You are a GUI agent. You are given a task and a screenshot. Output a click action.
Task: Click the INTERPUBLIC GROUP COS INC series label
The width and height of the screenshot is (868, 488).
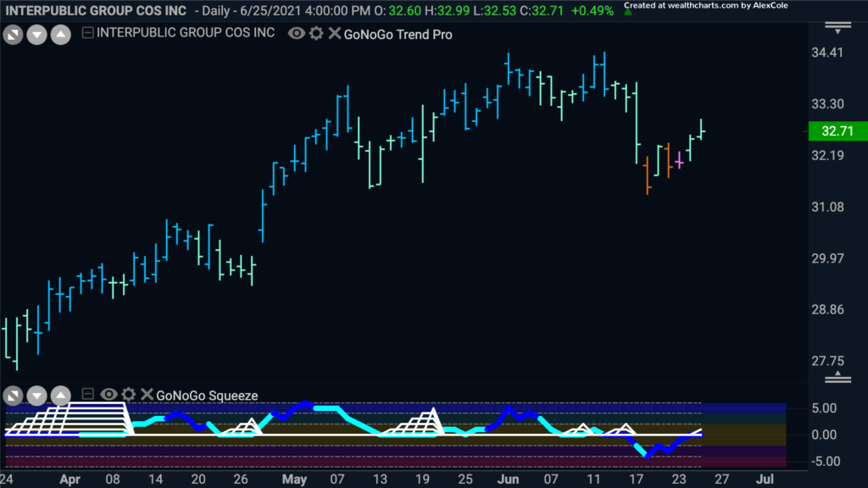(186, 33)
